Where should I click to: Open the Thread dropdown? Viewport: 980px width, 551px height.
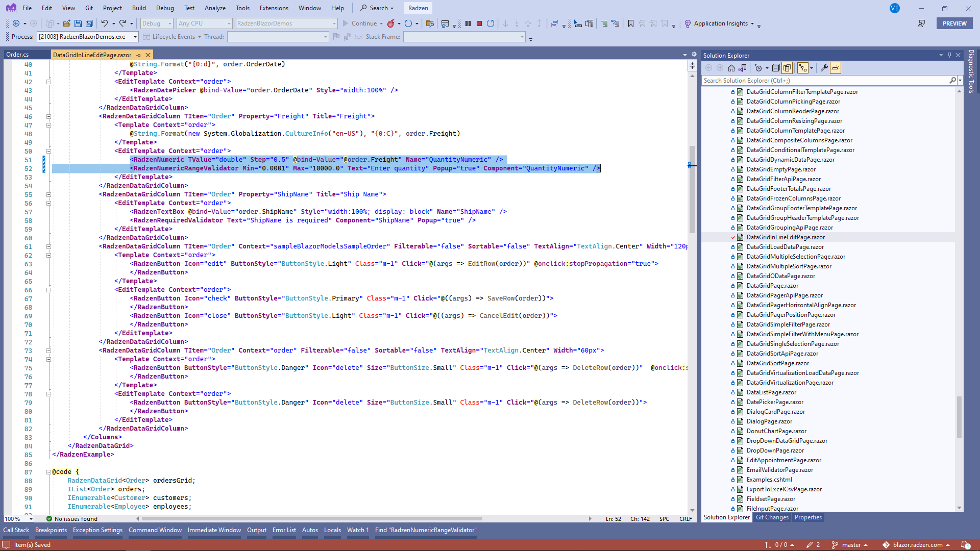click(278, 37)
